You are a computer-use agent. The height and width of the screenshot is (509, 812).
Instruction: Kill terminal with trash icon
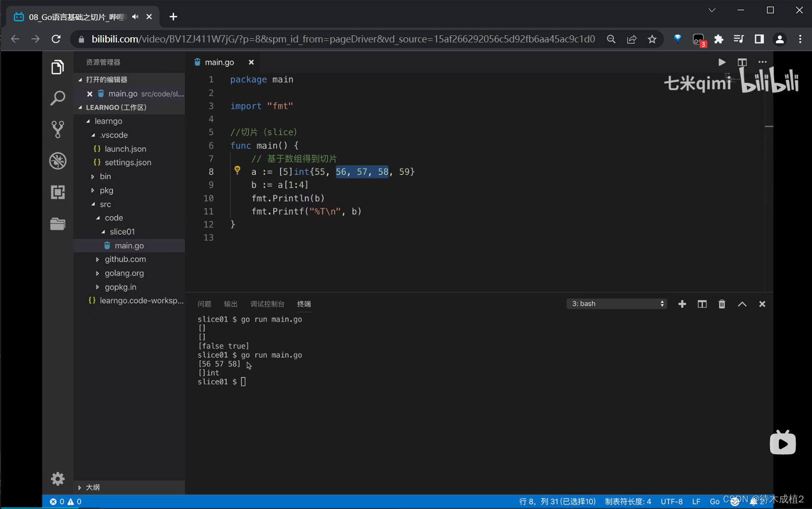click(x=722, y=304)
